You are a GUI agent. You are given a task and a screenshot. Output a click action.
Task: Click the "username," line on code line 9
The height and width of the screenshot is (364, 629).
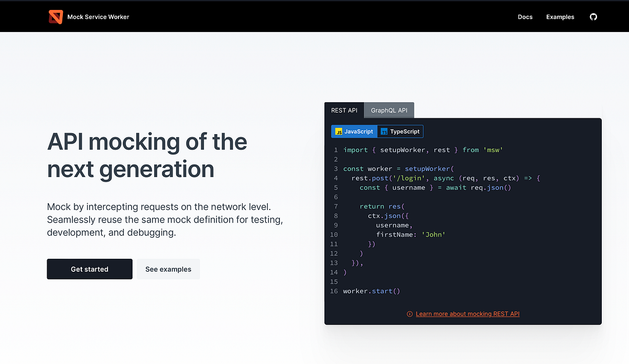click(x=394, y=225)
